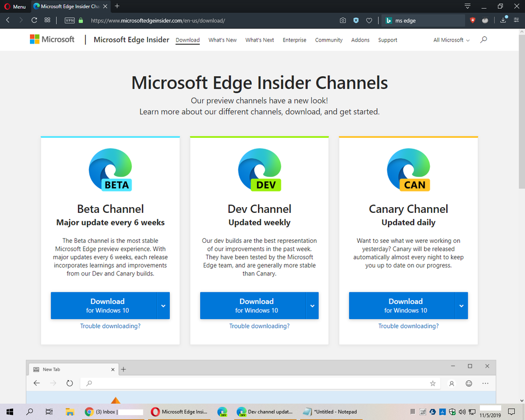Reload the page in Opera
The width and height of the screenshot is (525, 420).
pyautogui.click(x=34, y=21)
